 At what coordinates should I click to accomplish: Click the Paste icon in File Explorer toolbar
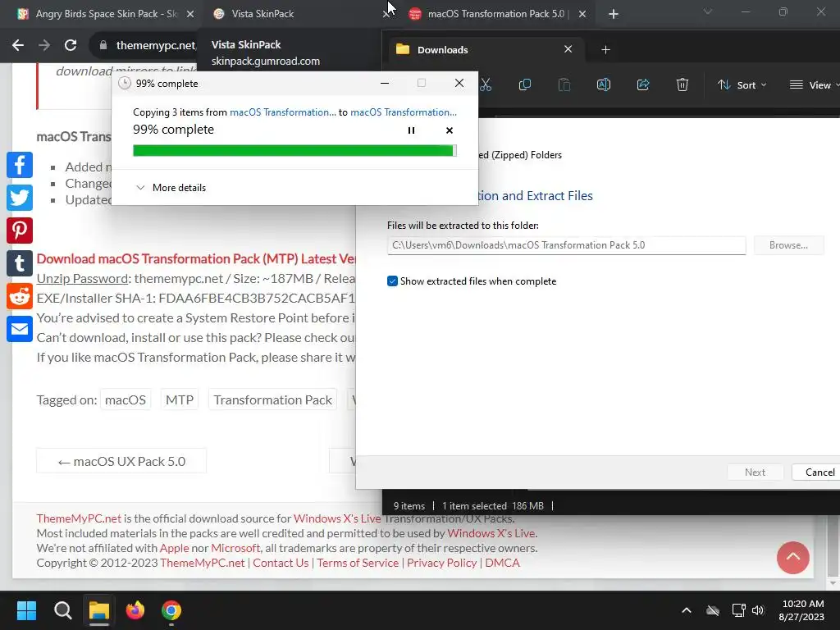(x=564, y=84)
